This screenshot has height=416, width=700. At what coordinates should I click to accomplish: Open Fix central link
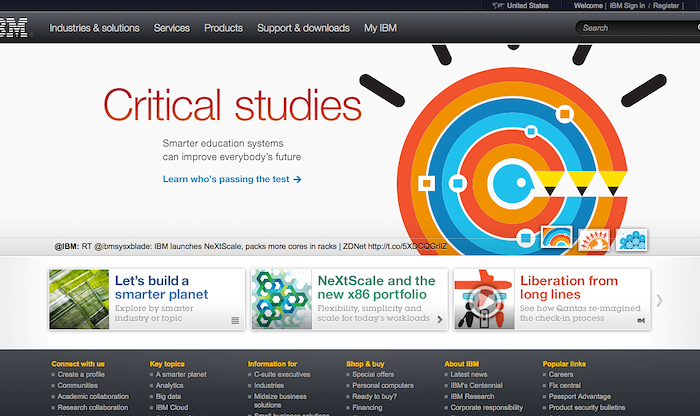(565, 386)
